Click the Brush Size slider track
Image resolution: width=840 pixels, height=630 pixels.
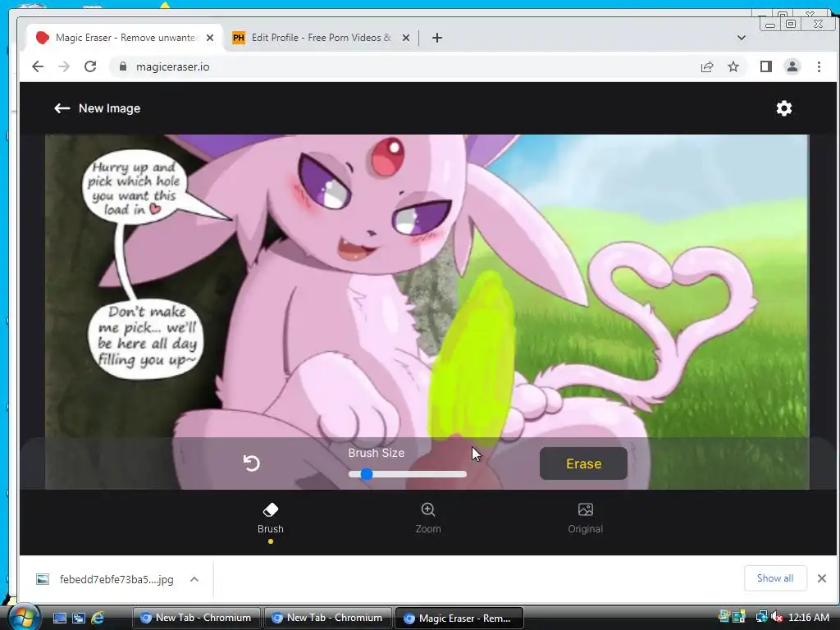click(x=407, y=474)
